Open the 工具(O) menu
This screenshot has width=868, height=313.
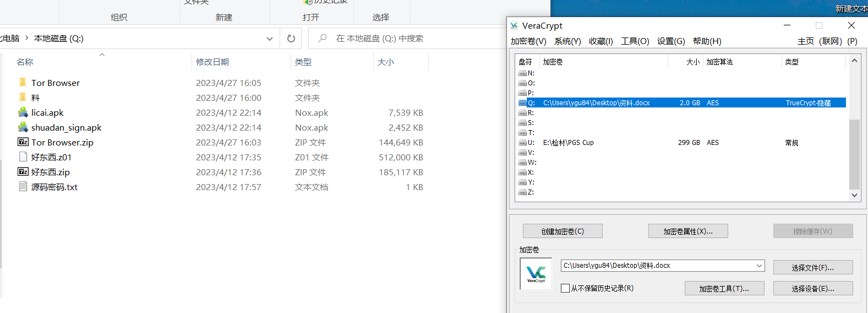point(635,41)
